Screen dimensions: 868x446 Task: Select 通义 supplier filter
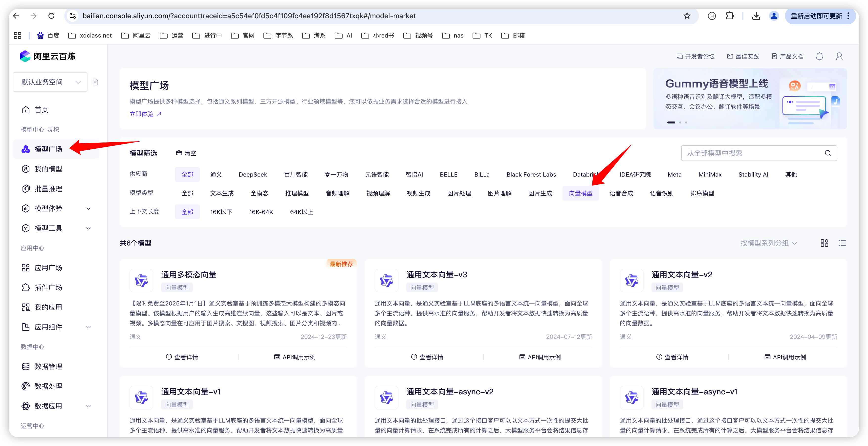(216, 174)
